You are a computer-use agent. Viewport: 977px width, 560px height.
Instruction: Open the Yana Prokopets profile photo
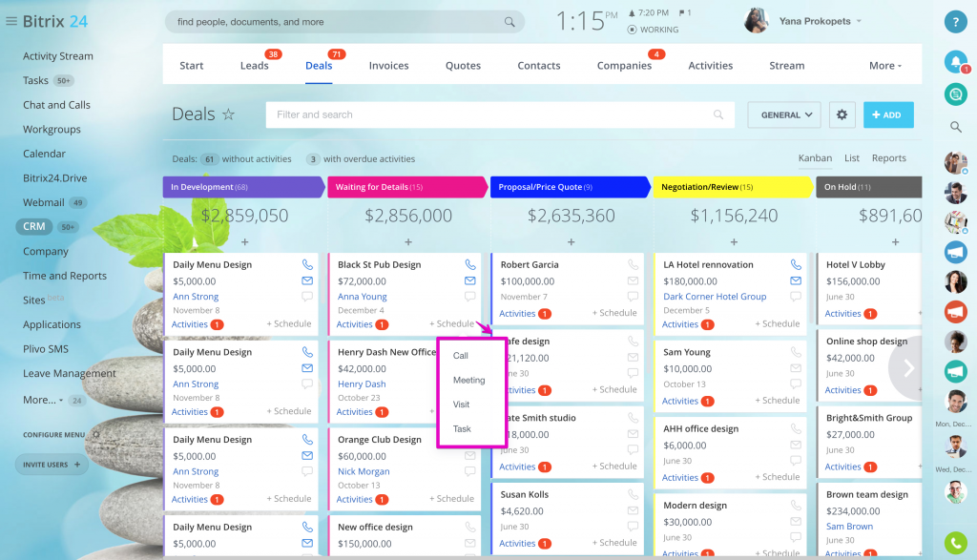tap(756, 21)
